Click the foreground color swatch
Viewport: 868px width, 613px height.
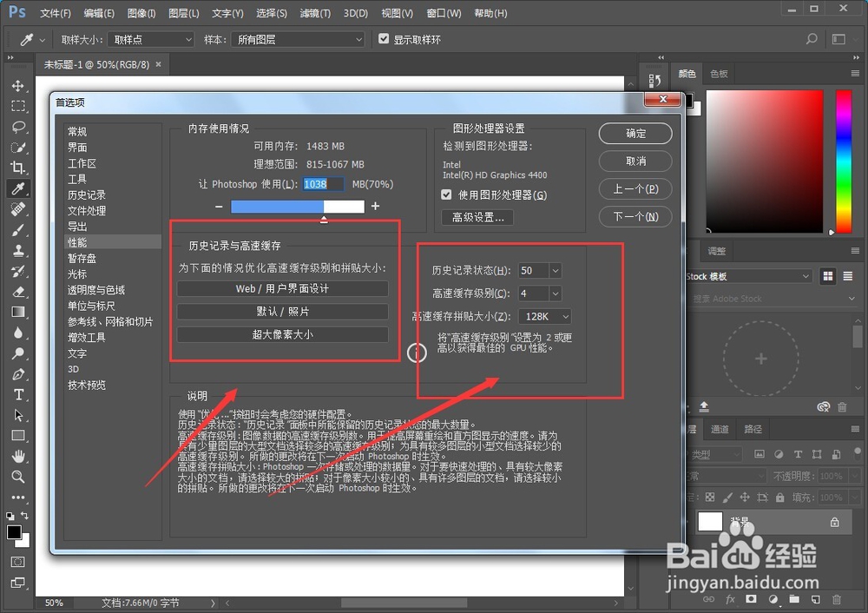tap(14, 531)
